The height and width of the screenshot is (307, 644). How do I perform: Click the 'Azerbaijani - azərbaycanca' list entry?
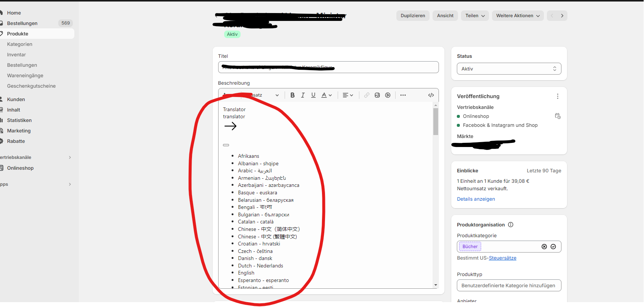pos(269,185)
